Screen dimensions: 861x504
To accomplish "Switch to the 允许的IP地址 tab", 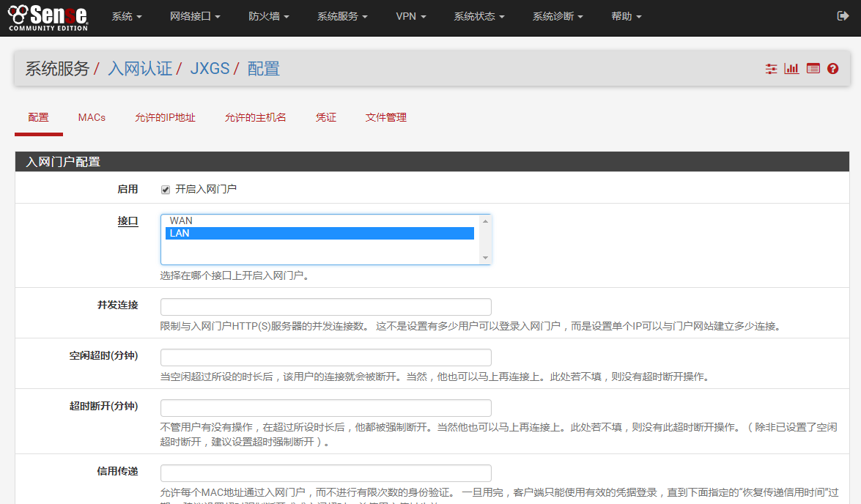I will point(165,117).
